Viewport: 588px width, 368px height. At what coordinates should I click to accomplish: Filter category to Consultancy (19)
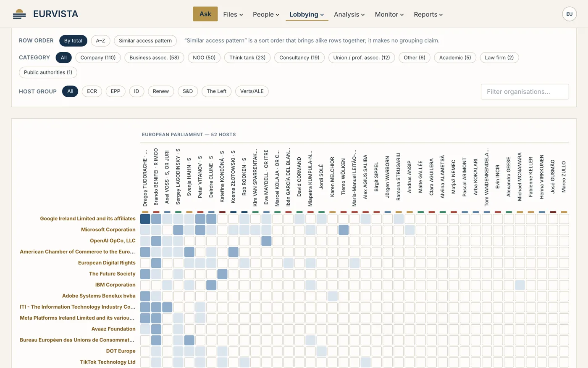[299, 58]
